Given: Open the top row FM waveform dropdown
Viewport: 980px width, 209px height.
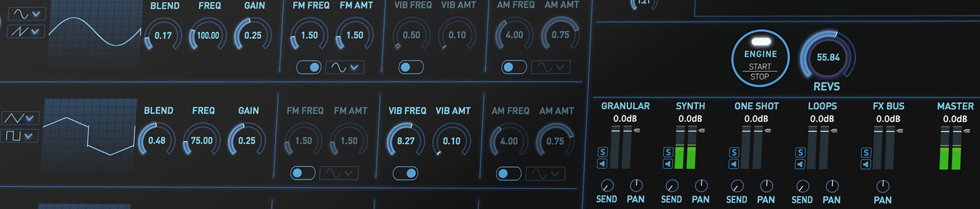Looking at the screenshot, I should click(x=345, y=67).
